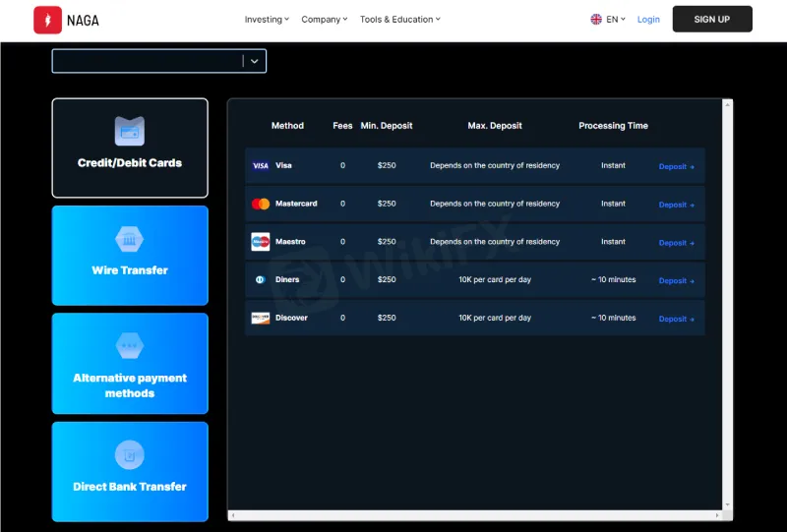The image size is (787, 532).
Task: Click the Visa method name
Action: click(x=283, y=165)
